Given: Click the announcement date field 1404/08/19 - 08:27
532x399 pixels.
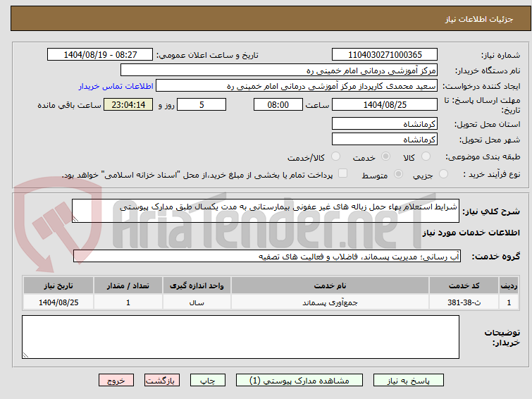Looking at the screenshot, I should 100,55.
